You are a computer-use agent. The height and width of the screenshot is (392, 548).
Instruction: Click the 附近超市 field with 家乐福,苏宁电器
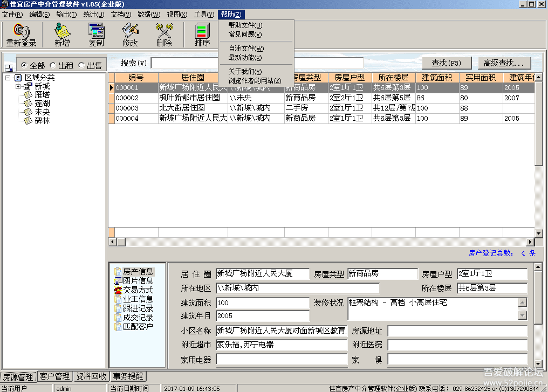[282, 345]
